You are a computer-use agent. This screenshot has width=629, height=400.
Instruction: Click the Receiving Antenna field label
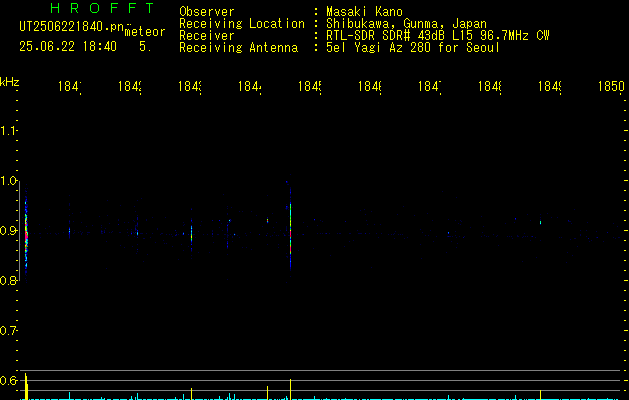point(238,48)
